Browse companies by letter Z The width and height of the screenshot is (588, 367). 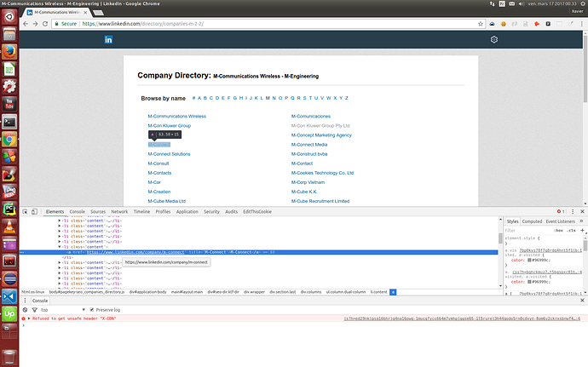[347, 98]
